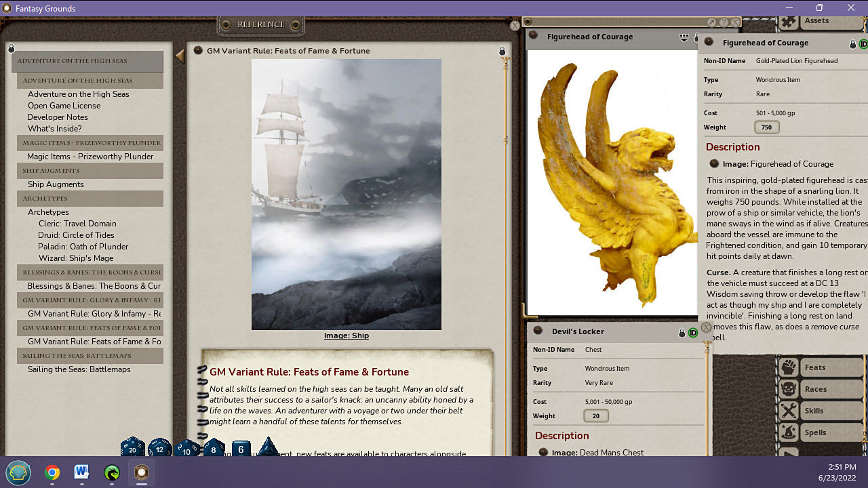Select the Reference tab at the top
This screenshot has height=488, width=868.
tap(260, 24)
